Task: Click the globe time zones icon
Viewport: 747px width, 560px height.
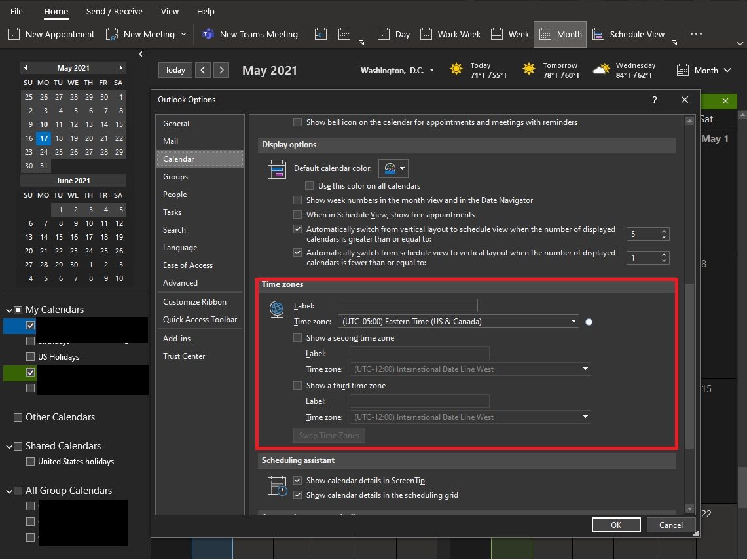Action: (277, 309)
